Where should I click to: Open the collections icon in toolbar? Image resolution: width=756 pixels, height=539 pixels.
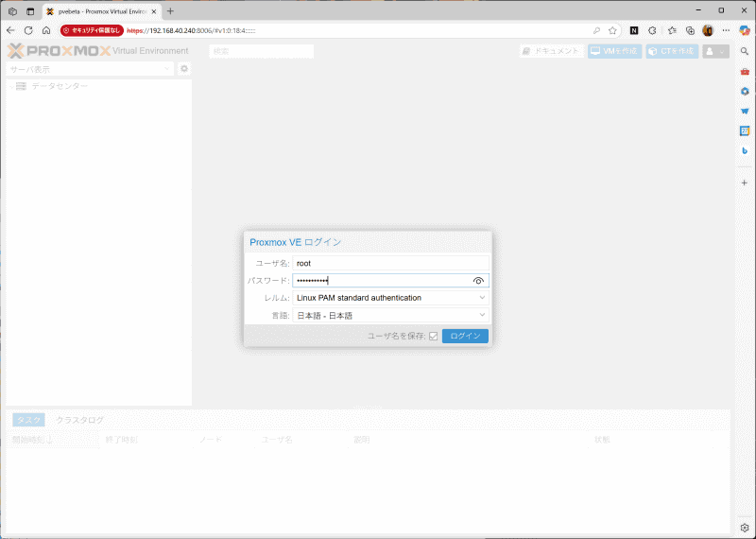[691, 30]
